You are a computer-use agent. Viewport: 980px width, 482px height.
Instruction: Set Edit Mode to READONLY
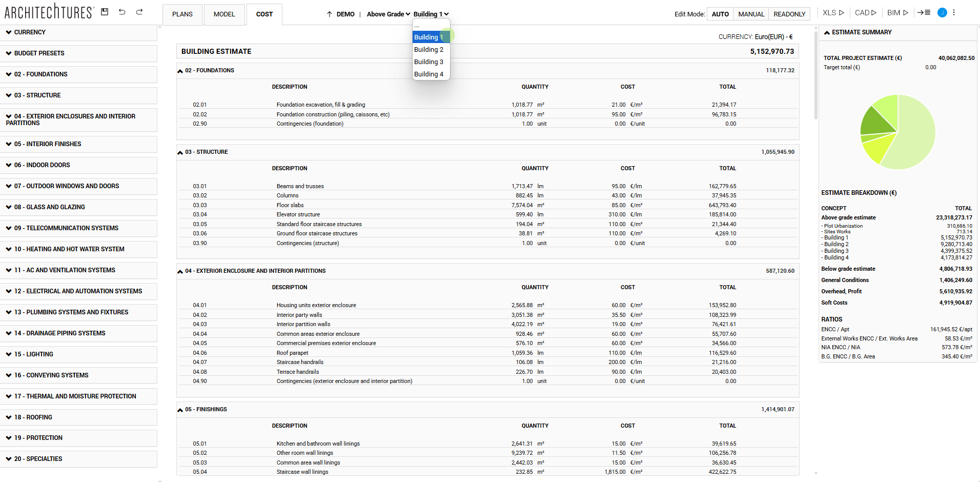click(789, 14)
